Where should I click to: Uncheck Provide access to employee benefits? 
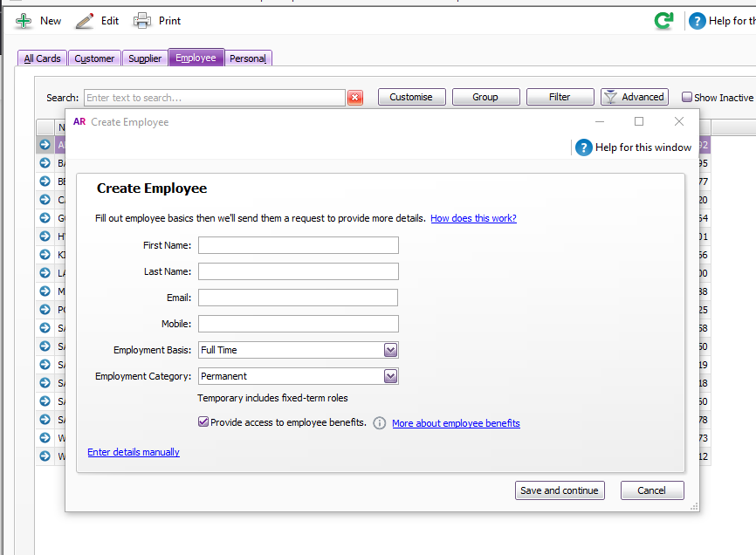click(204, 422)
